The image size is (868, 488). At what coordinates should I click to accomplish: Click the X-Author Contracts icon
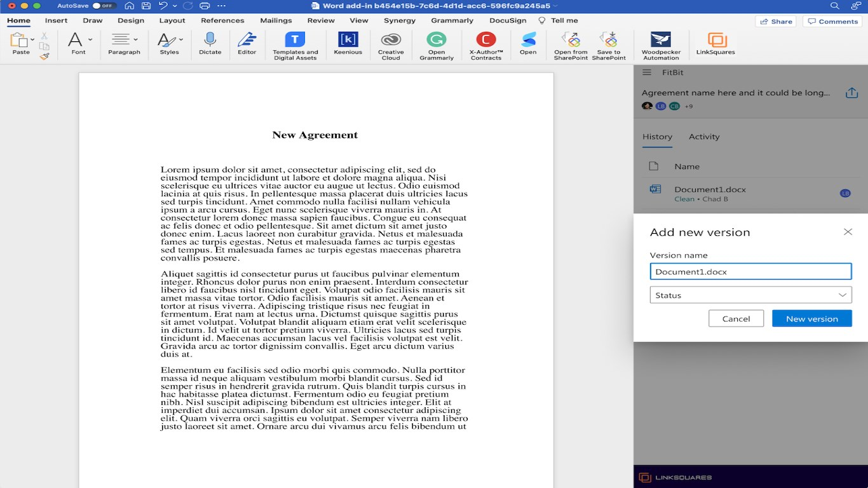(x=485, y=41)
